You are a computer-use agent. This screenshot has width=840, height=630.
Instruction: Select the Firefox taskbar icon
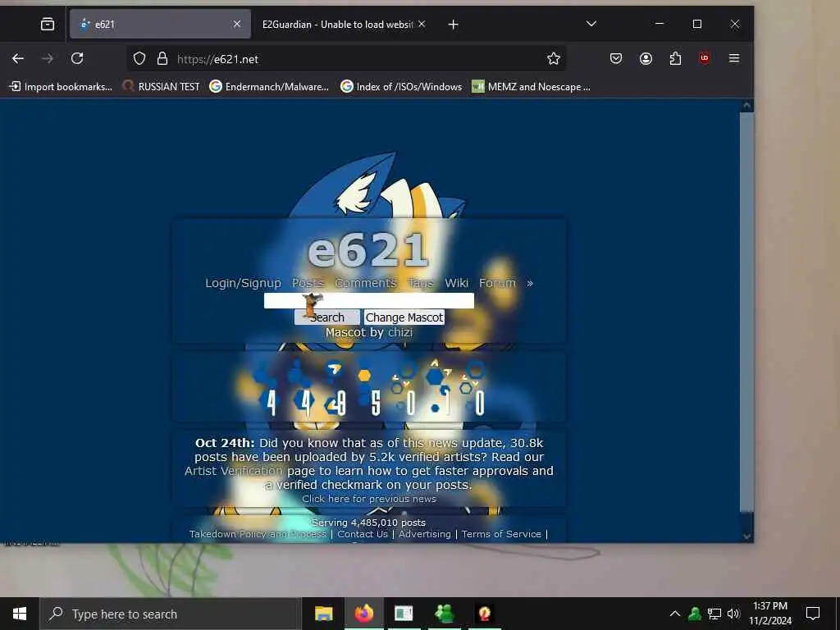(x=363, y=614)
